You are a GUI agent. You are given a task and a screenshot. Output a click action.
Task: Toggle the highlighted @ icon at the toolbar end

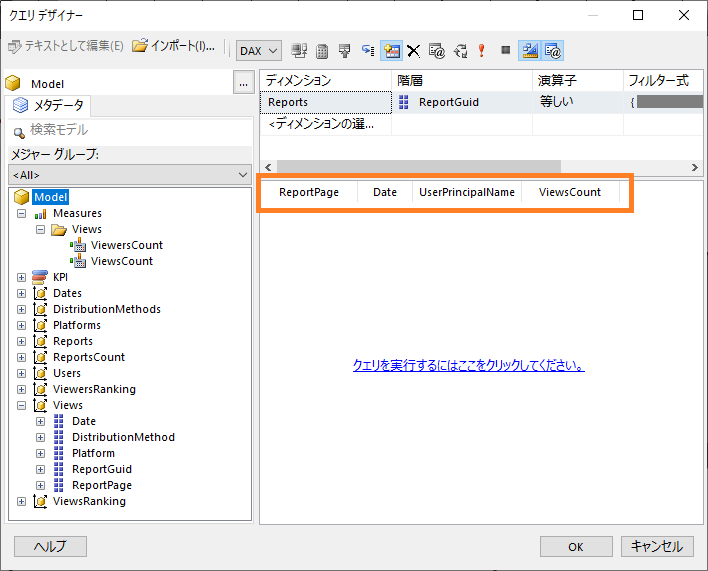tap(552, 51)
